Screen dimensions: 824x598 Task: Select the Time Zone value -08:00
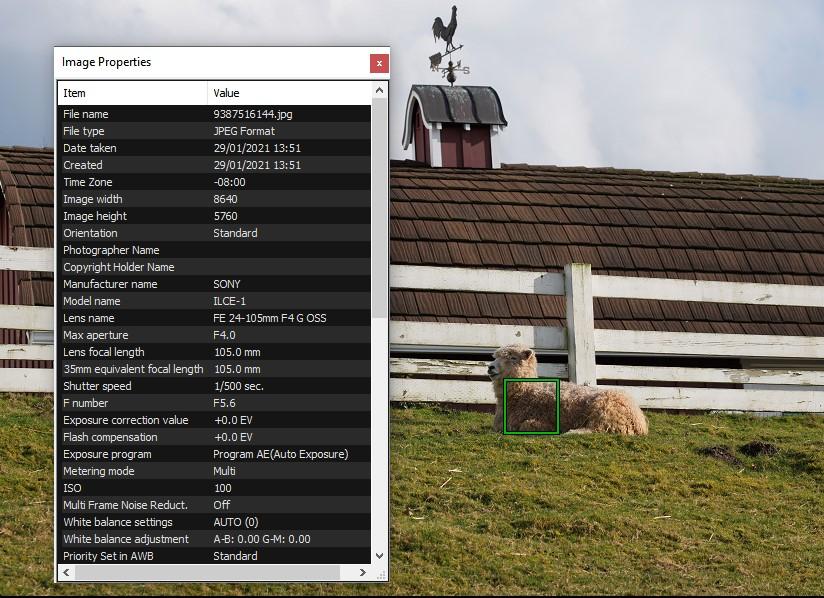click(229, 182)
